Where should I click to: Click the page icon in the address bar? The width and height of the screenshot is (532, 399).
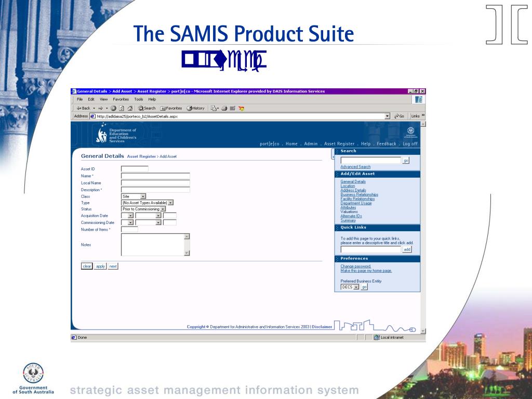pyautogui.click(x=92, y=116)
